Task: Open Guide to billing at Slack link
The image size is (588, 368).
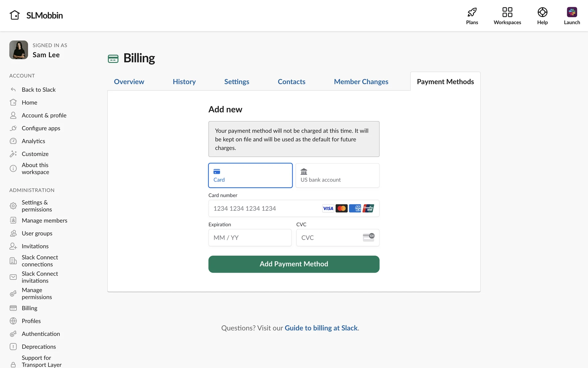Action: [x=321, y=328]
